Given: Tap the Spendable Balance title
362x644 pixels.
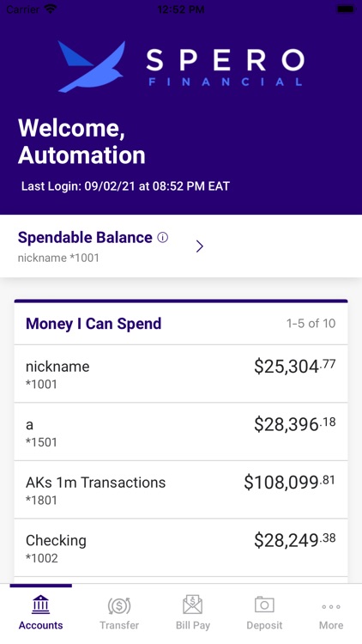Looking at the screenshot, I should pyautogui.click(x=85, y=237).
